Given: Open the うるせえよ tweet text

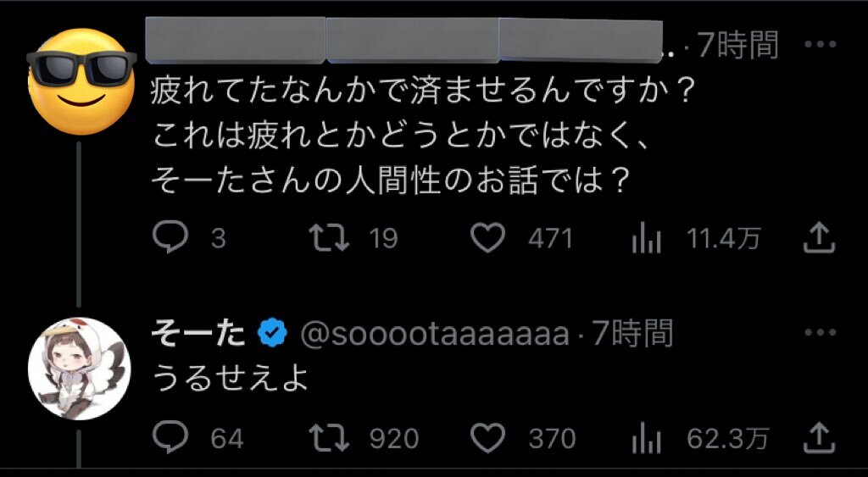Looking at the screenshot, I should tap(227, 377).
